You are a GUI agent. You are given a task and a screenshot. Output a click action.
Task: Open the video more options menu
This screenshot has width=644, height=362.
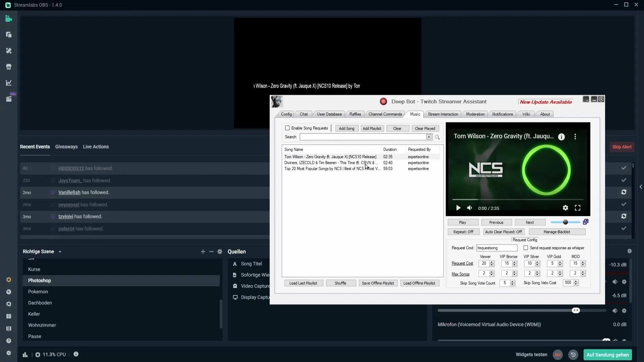[575, 137]
